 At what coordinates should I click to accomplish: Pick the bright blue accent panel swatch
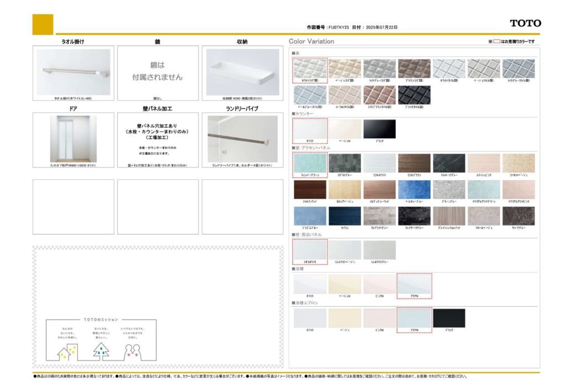tap(414, 189)
